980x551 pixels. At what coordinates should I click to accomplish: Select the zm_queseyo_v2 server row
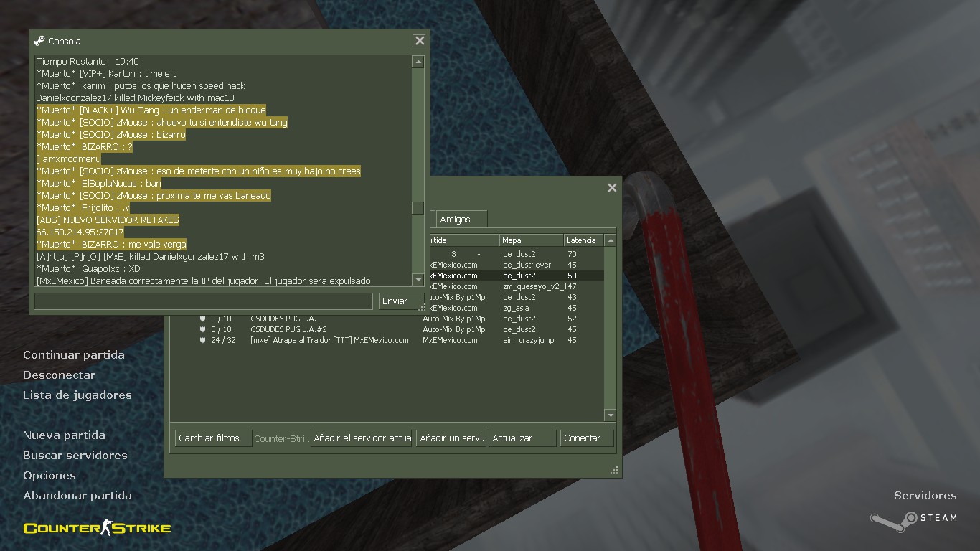pos(517,286)
